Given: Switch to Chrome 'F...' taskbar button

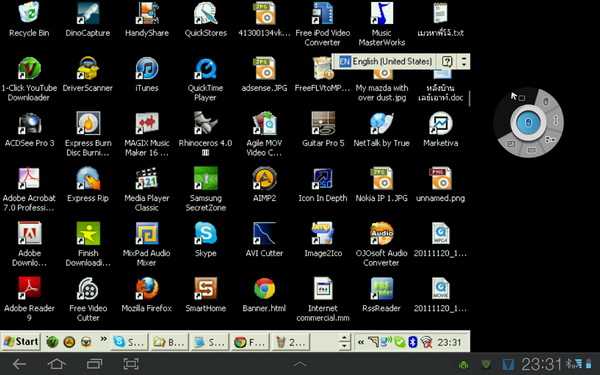Looking at the screenshot, I should (x=251, y=342).
